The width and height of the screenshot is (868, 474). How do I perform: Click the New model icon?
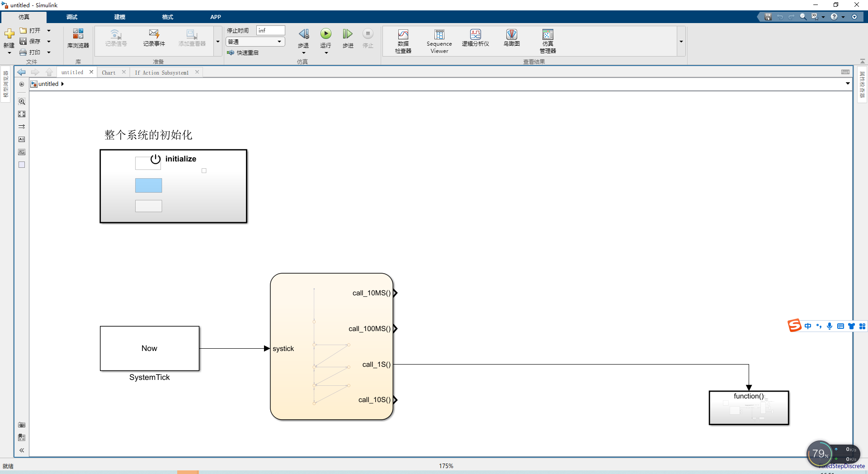pos(9,34)
